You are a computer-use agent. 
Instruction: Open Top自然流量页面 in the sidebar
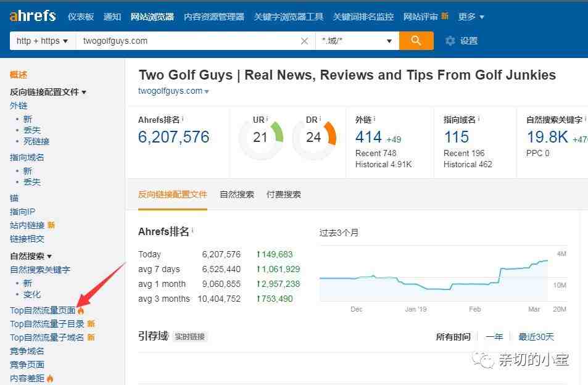tap(43, 310)
